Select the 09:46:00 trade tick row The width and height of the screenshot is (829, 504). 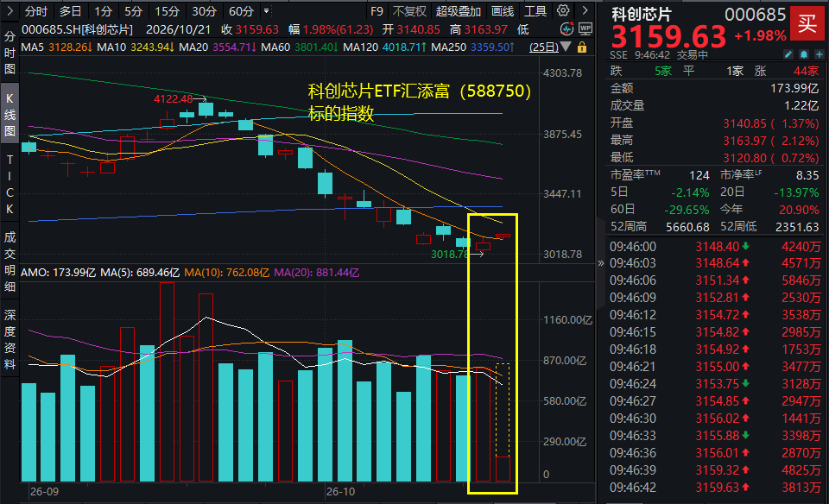[x=715, y=246]
